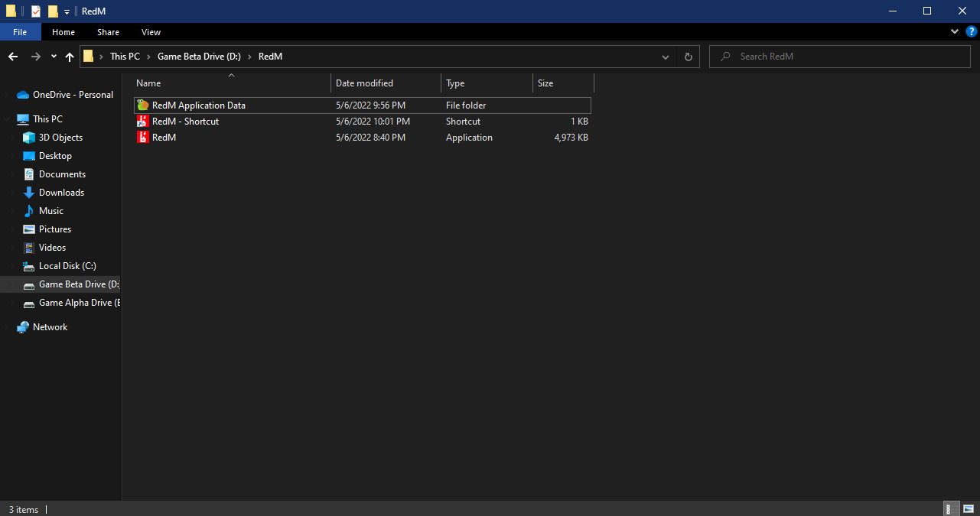Click the "File folder" type cell
This screenshot has height=516, width=980.
coord(466,105)
